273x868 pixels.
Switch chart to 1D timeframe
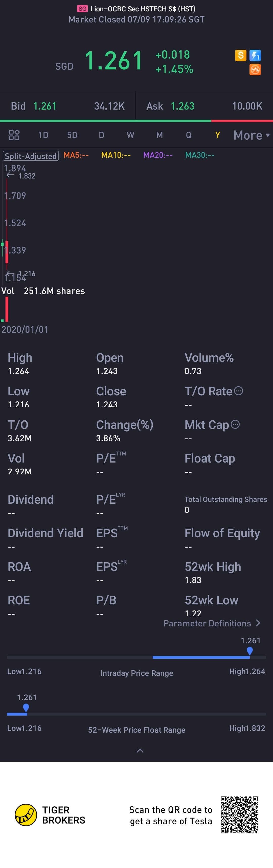[x=43, y=135]
